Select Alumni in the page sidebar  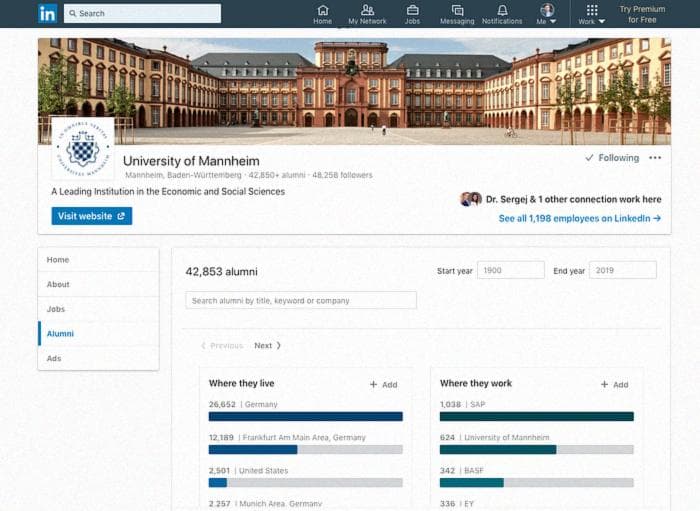point(98,333)
